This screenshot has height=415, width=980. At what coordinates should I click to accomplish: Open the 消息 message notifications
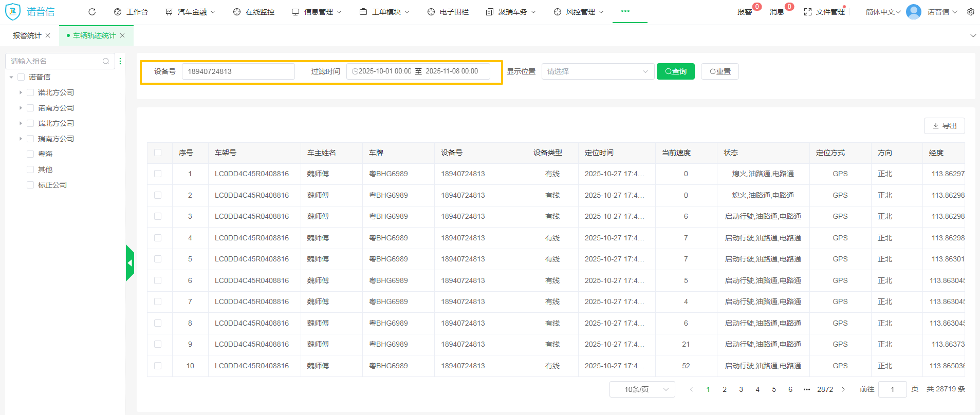[776, 12]
